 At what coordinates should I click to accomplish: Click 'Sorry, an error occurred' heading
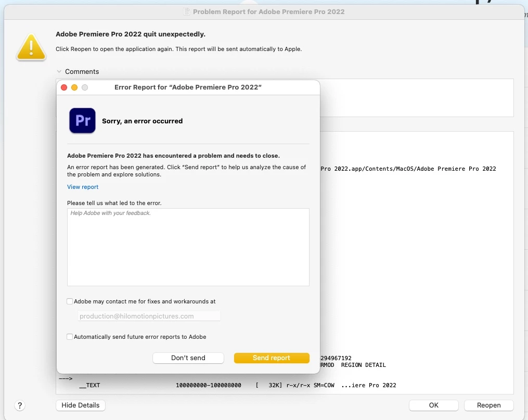click(x=142, y=121)
